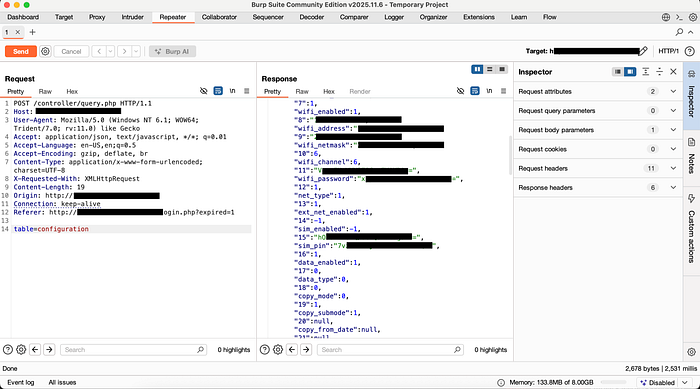Image resolution: width=700 pixels, height=389 pixels.
Task: Switch Response view to Render
Action: pos(360,92)
